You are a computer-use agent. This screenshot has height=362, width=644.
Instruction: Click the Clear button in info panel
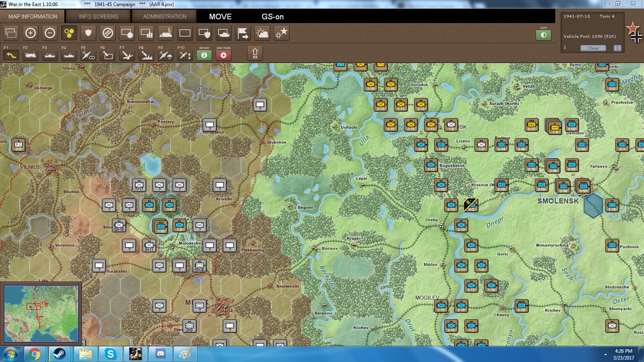tap(593, 48)
